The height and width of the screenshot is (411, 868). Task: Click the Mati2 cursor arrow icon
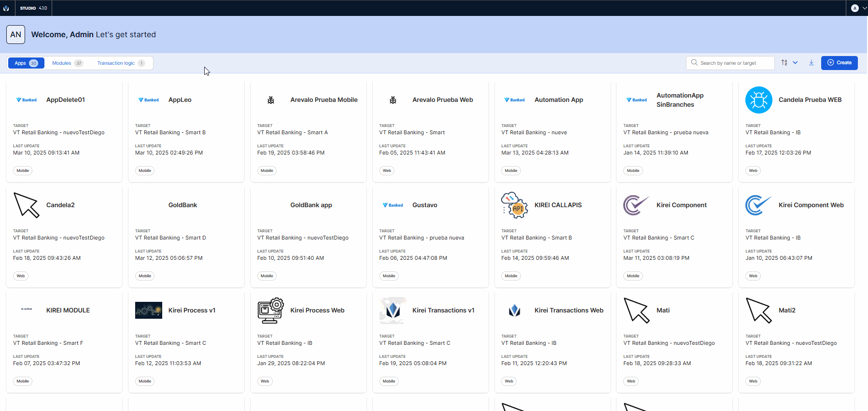758,311
